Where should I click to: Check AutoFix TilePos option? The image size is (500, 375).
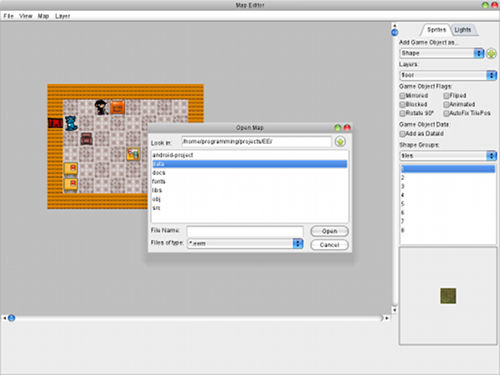coord(446,113)
